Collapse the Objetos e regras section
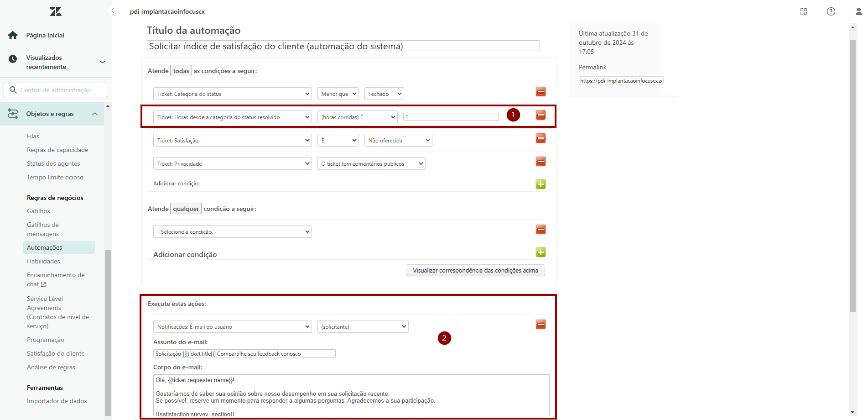 (95, 114)
